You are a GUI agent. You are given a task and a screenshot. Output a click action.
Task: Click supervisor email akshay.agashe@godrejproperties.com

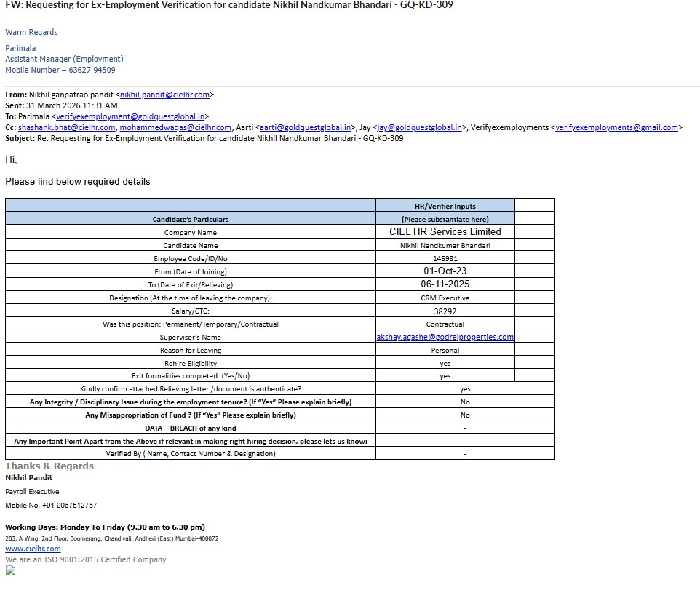[x=445, y=337]
